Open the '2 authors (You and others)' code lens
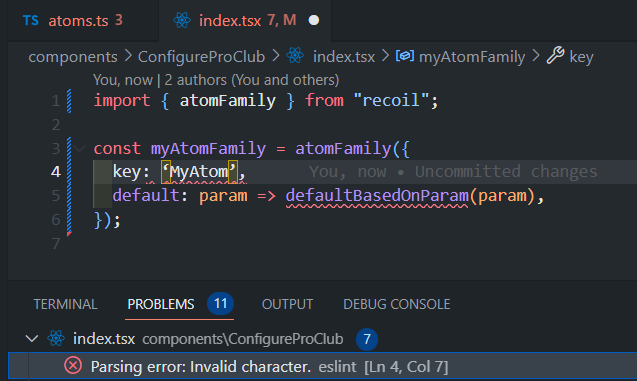The image size is (637, 381). 252,80
